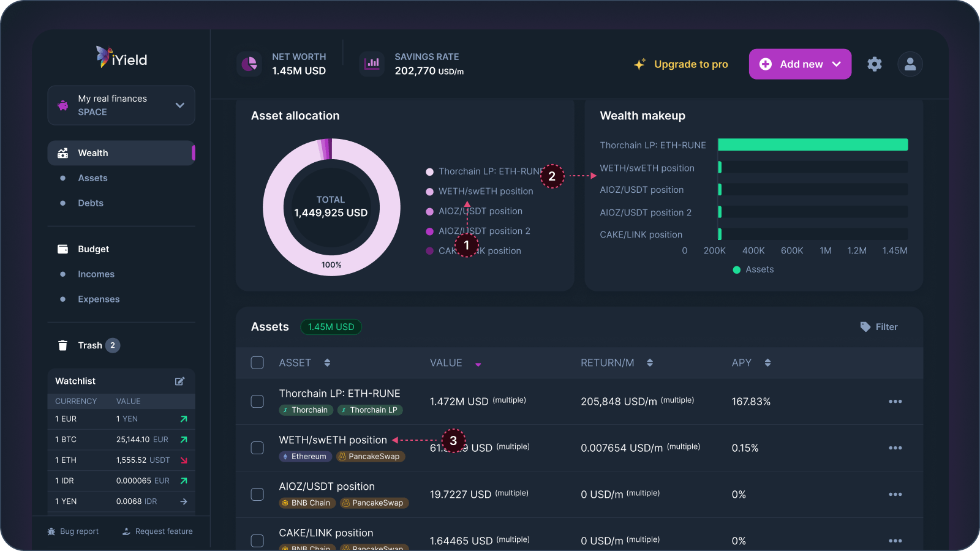Click the Thorchain LP green bar in chart
Screen dimensions: 980x551
[x=812, y=145]
